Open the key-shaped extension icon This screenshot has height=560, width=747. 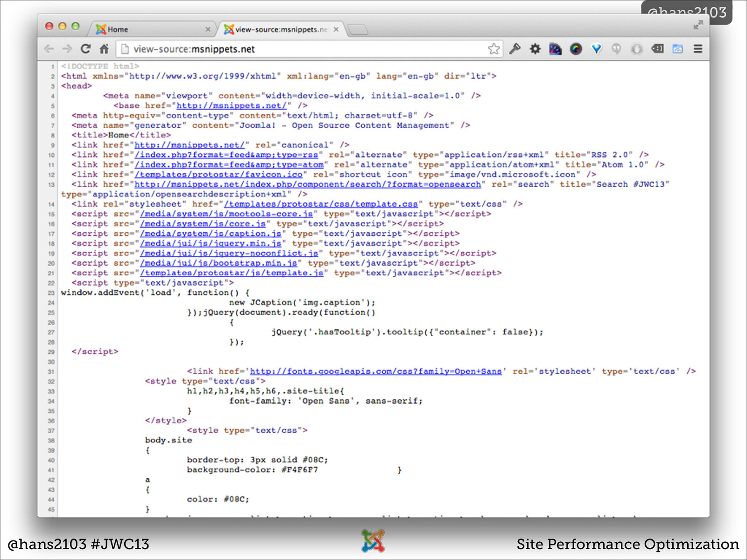[x=515, y=49]
